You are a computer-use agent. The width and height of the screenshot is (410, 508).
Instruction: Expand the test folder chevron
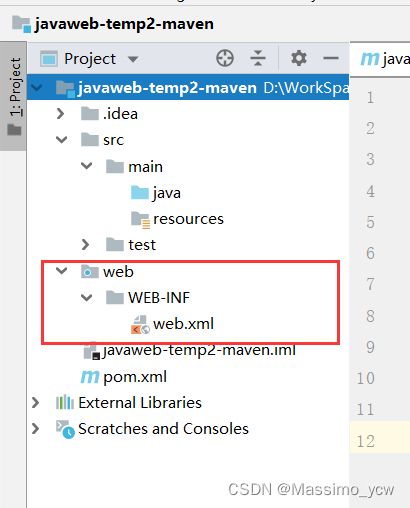tap(86, 245)
